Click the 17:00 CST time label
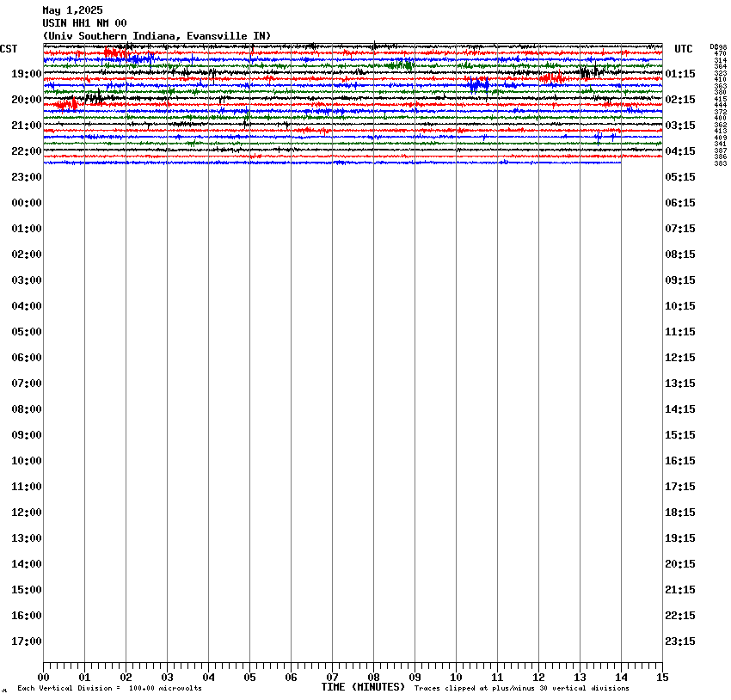731x700 pixels. coord(27,642)
